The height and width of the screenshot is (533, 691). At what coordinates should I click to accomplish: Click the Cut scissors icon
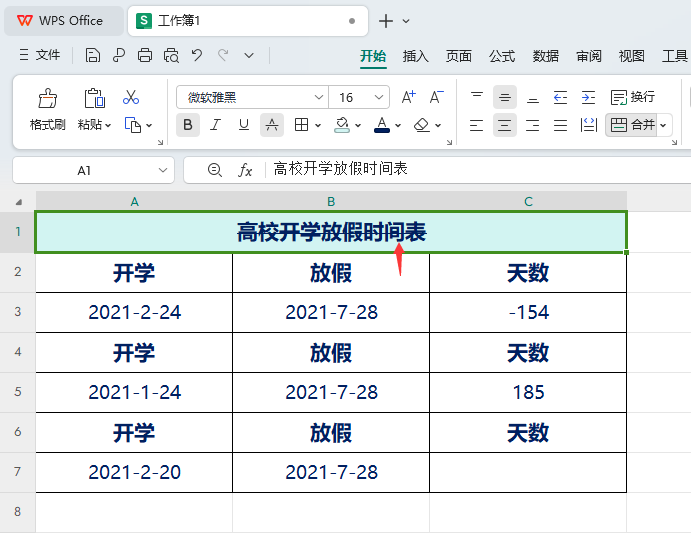[x=131, y=97]
